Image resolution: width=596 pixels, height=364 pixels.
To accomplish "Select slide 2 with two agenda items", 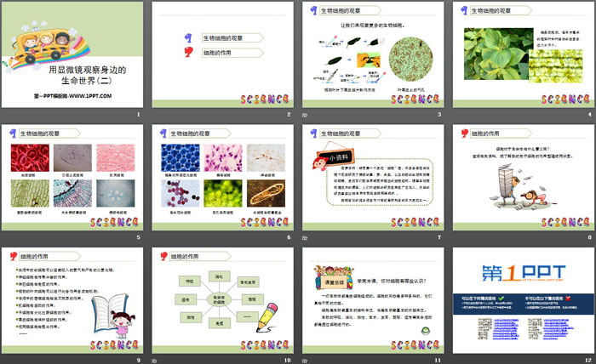I will (223, 54).
